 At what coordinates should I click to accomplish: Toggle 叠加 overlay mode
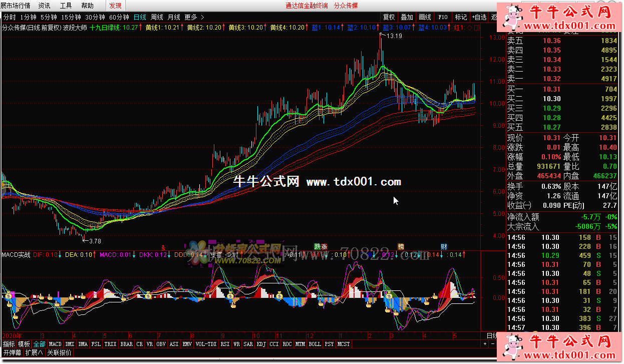(407, 17)
